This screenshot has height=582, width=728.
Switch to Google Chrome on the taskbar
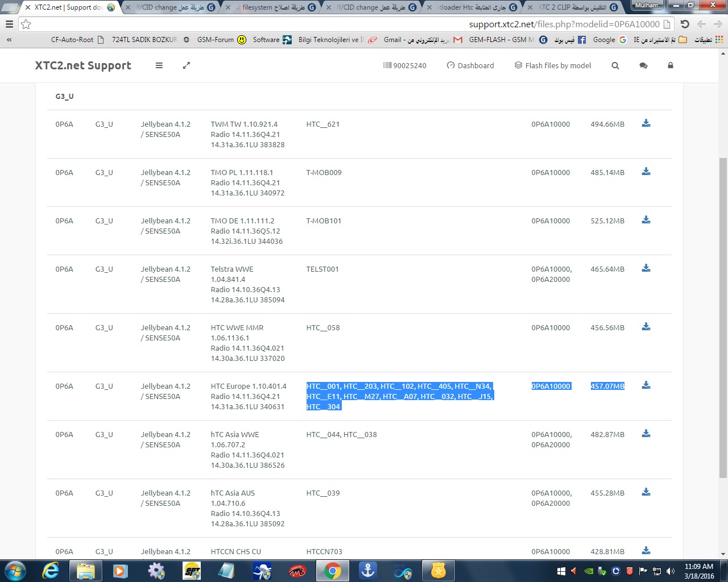333,571
